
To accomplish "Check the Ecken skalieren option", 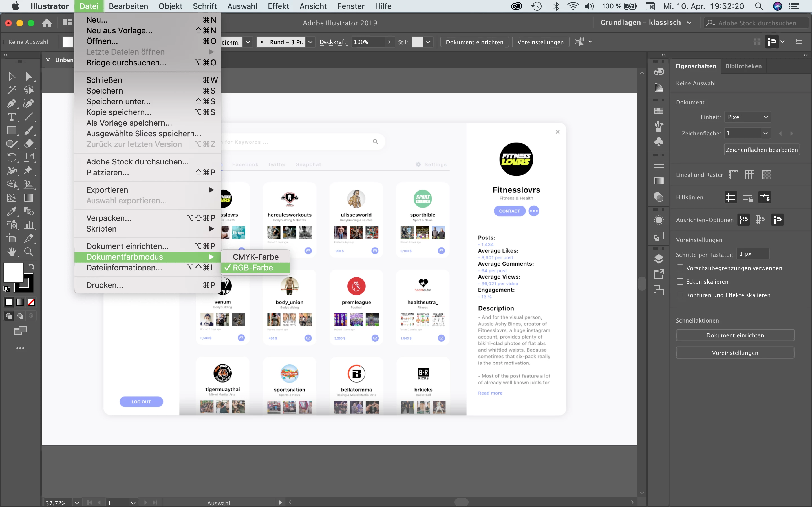I will 680,281.
